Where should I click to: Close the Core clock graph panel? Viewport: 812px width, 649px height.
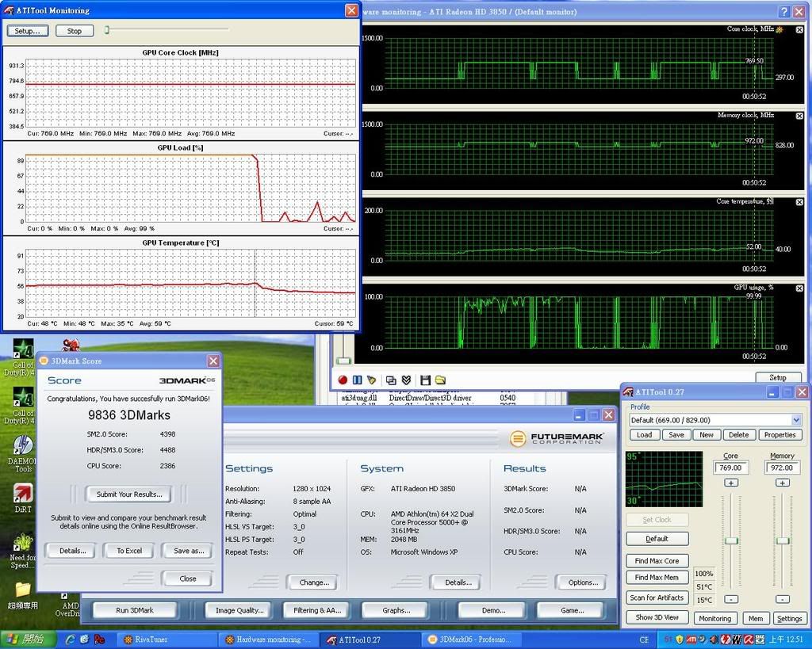click(799, 30)
